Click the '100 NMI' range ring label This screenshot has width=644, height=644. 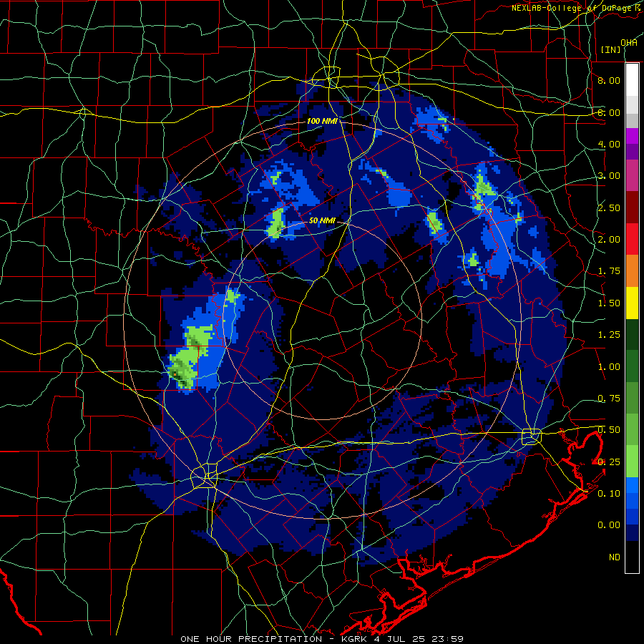[x=322, y=121]
